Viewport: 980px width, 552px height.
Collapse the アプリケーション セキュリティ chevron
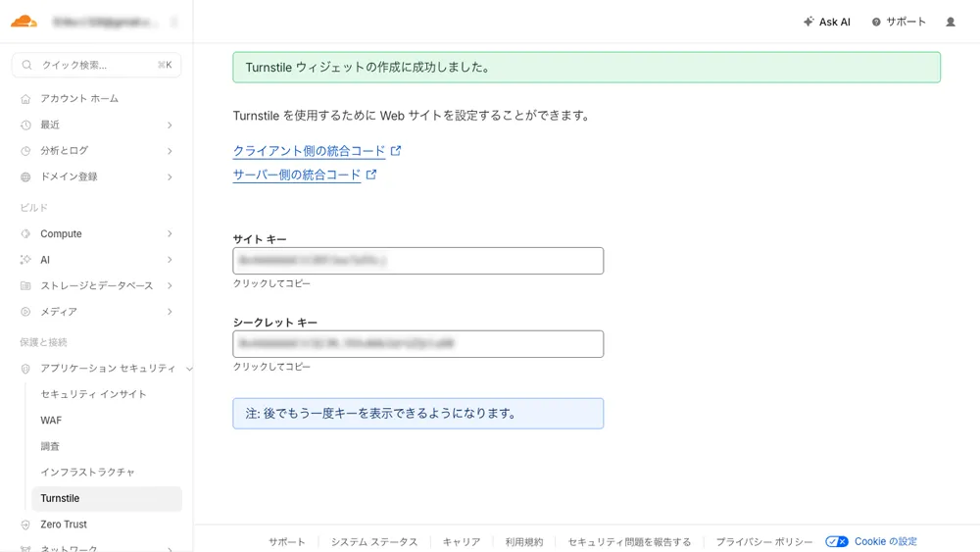(189, 369)
